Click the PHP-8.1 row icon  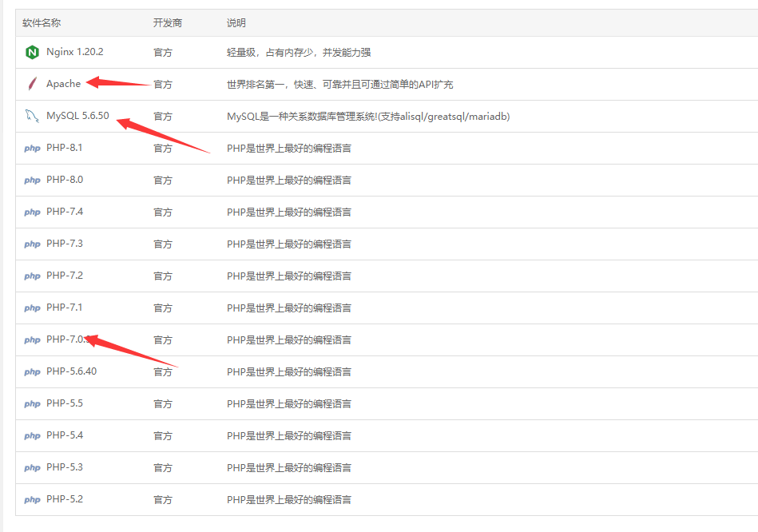32,149
